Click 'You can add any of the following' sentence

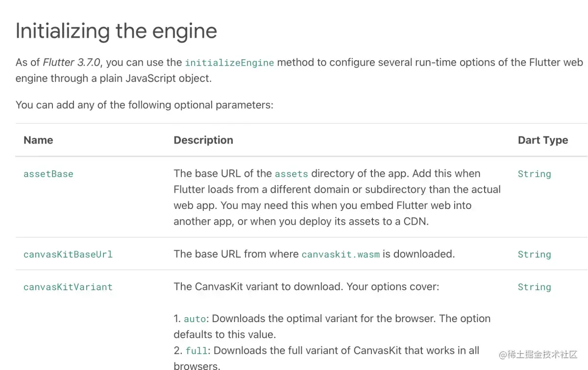144,105
